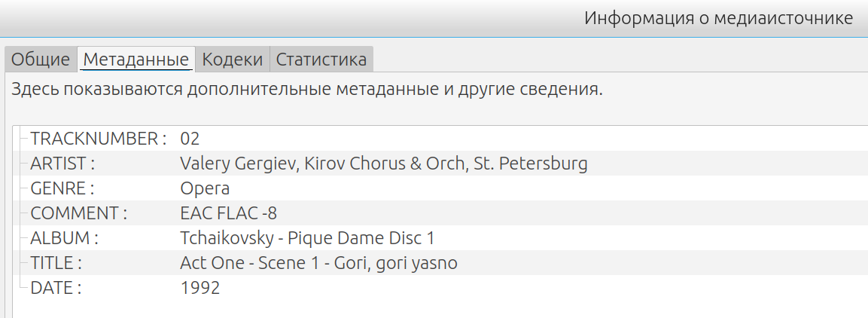Click the Информация о медиаисточнике window title

[718, 18]
